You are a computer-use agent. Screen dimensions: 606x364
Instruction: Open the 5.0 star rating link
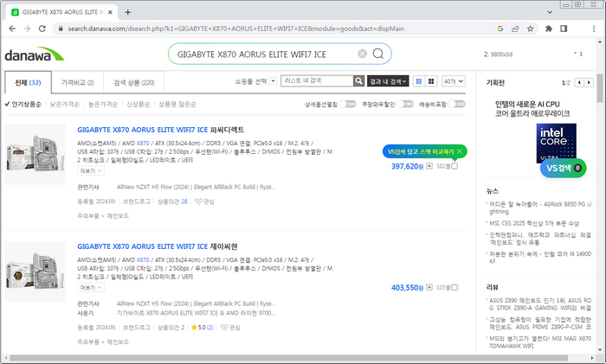coord(202,328)
